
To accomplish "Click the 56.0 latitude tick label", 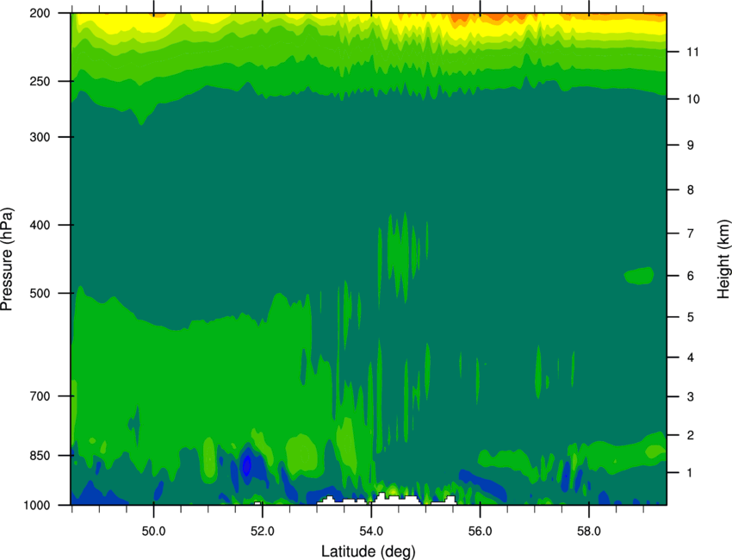I will [480, 532].
